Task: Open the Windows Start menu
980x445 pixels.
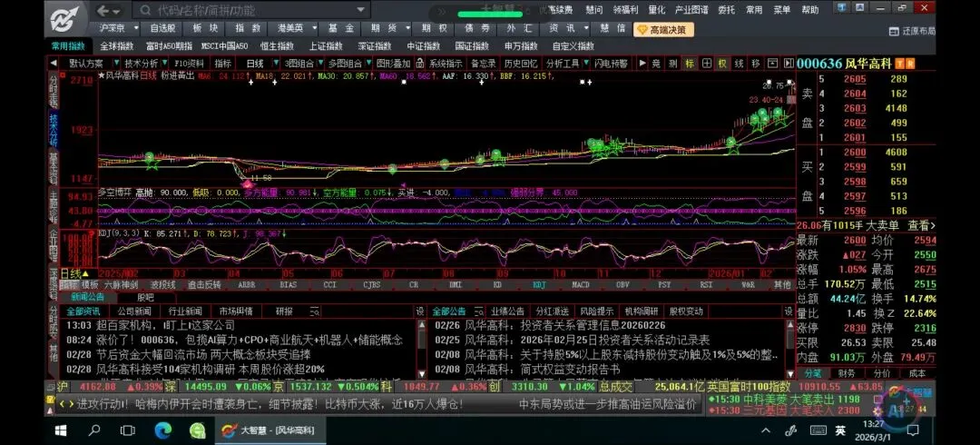Action: click(62, 430)
